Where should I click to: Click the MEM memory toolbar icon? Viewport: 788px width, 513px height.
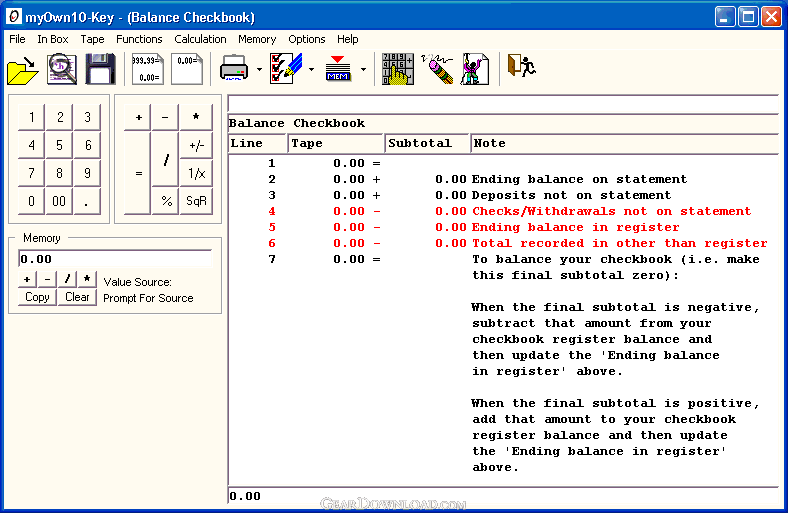pyautogui.click(x=338, y=69)
